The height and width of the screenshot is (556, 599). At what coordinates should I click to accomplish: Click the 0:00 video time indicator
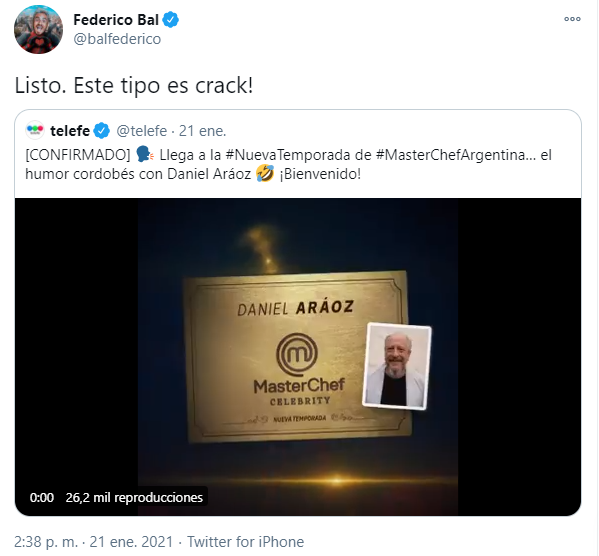coord(42,498)
